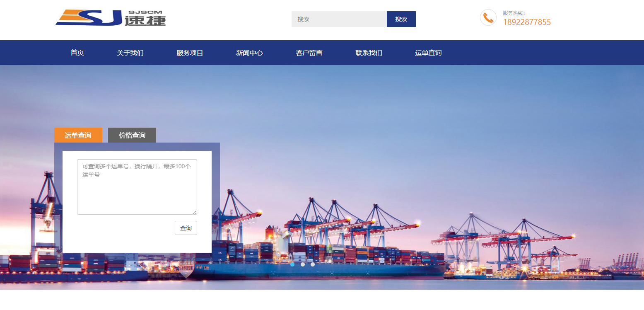
Task: Click the 查询 button
Action: coord(186,228)
